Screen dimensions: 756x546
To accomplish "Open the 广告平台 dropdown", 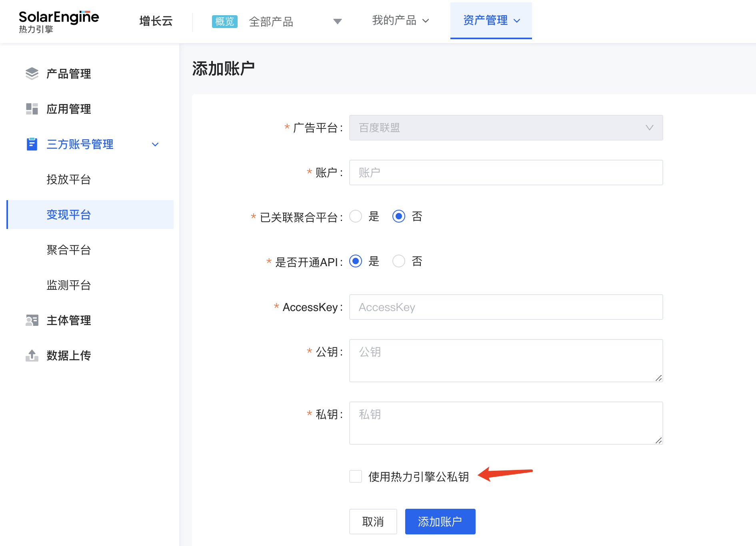I will coord(506,128).
